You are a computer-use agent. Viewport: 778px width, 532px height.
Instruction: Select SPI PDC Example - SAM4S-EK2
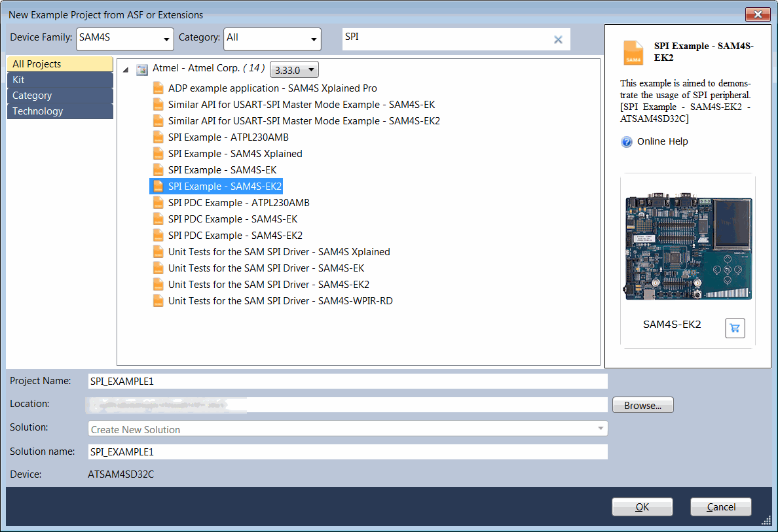coord(235,236)
